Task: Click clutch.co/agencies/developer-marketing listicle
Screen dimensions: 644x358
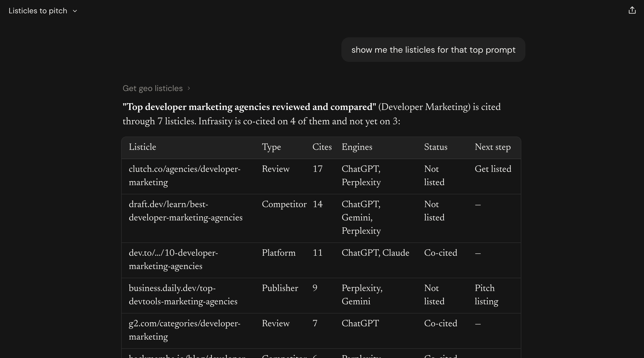Action: coord(185,175)
